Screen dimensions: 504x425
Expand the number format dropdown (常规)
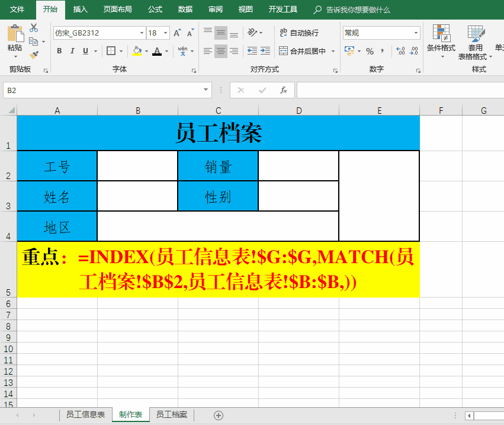click(416, 33)
